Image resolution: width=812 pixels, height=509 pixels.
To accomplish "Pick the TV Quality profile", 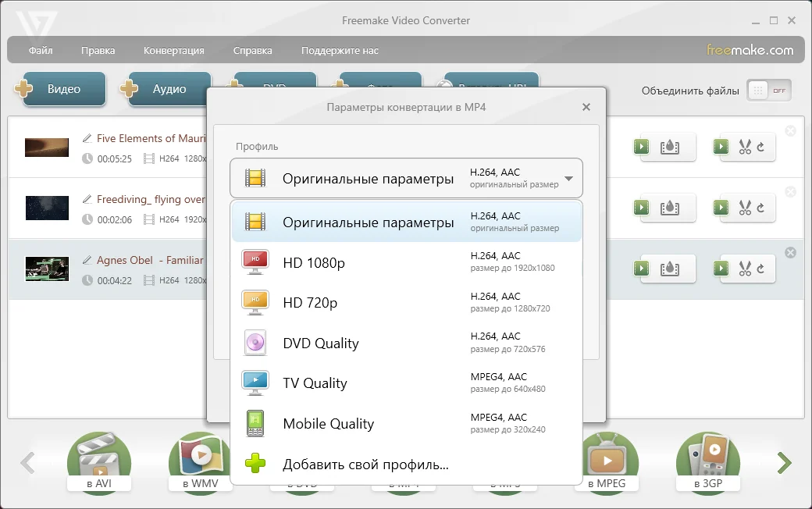I will pyautogui.click(x=315, y=383).
